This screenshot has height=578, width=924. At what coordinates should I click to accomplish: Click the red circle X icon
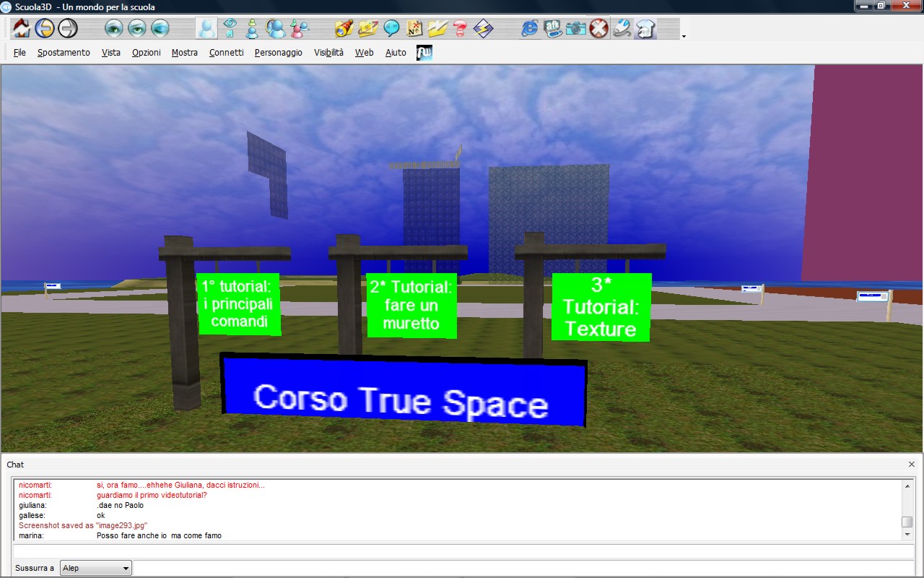coord(599,28)
